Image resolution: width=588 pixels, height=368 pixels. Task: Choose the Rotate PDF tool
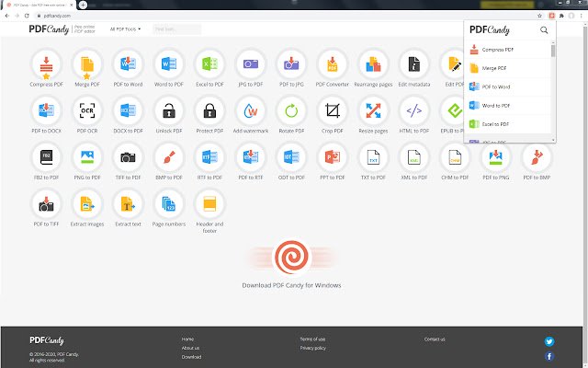(291, 111)
